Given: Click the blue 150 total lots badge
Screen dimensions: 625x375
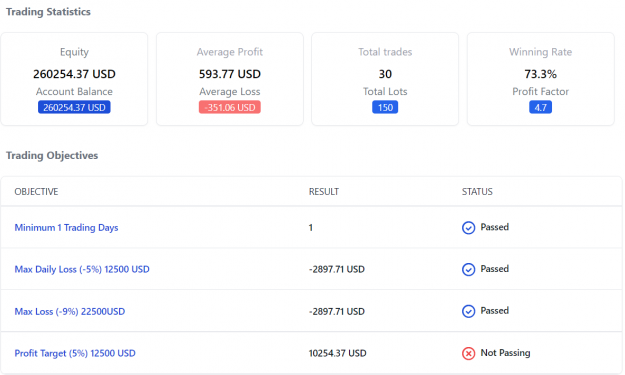Looking at the screenshot, I should pos(385,107).
